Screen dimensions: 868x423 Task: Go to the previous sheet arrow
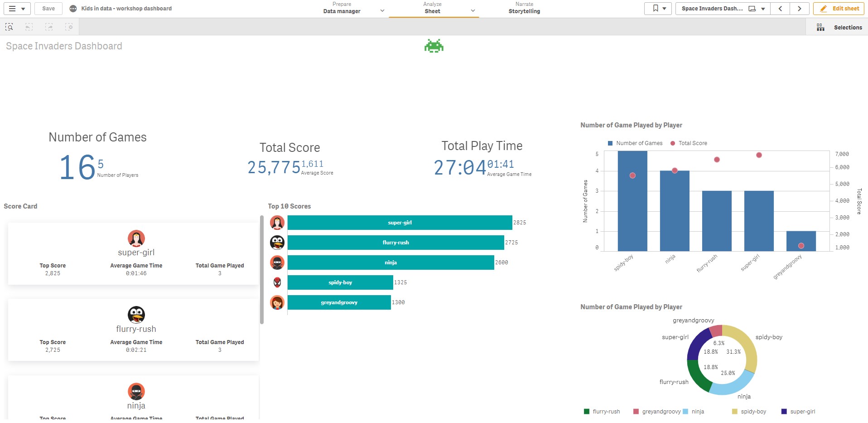click(780, 9)
